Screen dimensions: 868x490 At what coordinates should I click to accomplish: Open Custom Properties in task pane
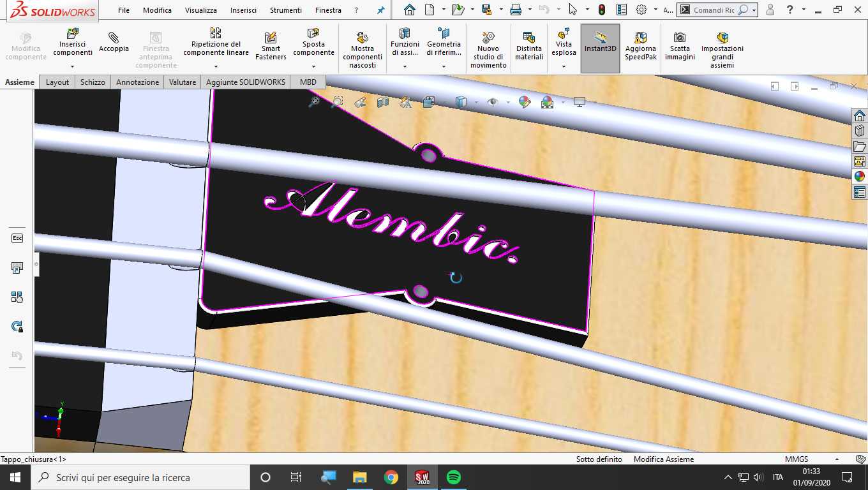point(860,192)
